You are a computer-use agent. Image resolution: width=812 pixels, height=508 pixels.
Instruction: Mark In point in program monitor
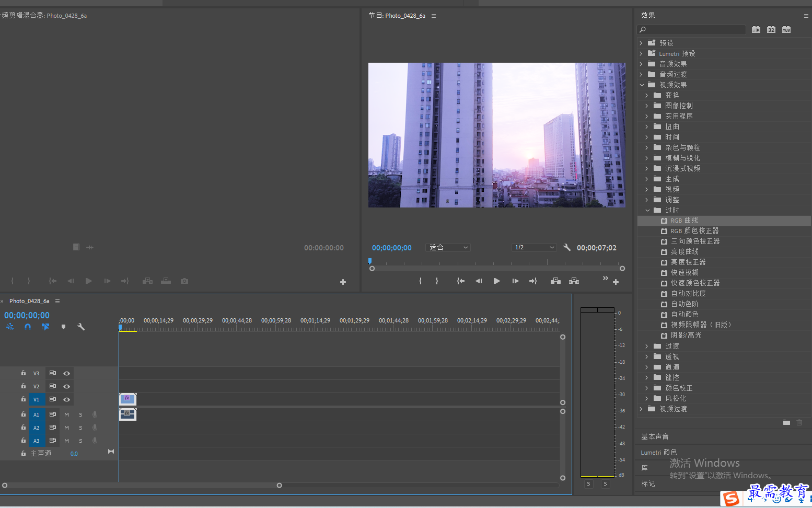pyautogui.click(x=421, y=281)
